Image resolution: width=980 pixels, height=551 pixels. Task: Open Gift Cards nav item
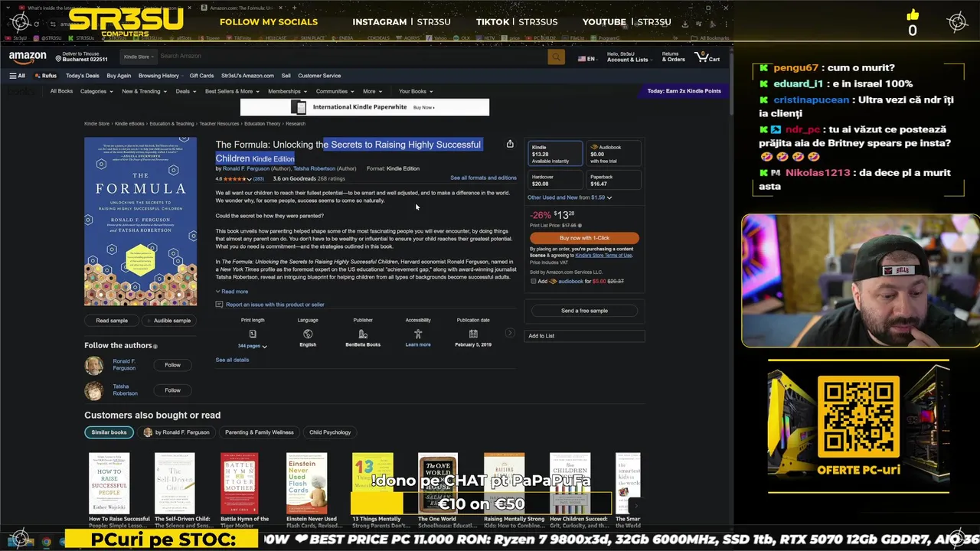[201, 76]
